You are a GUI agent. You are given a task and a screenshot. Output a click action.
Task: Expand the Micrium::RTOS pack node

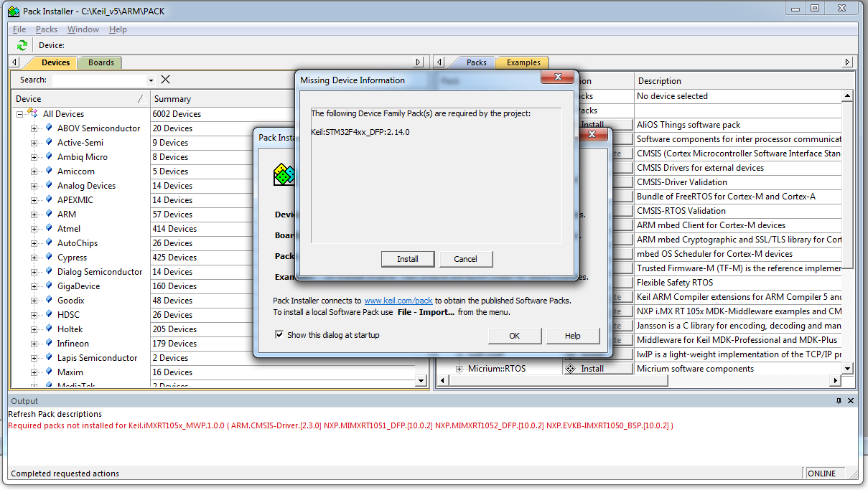[459, 369]
